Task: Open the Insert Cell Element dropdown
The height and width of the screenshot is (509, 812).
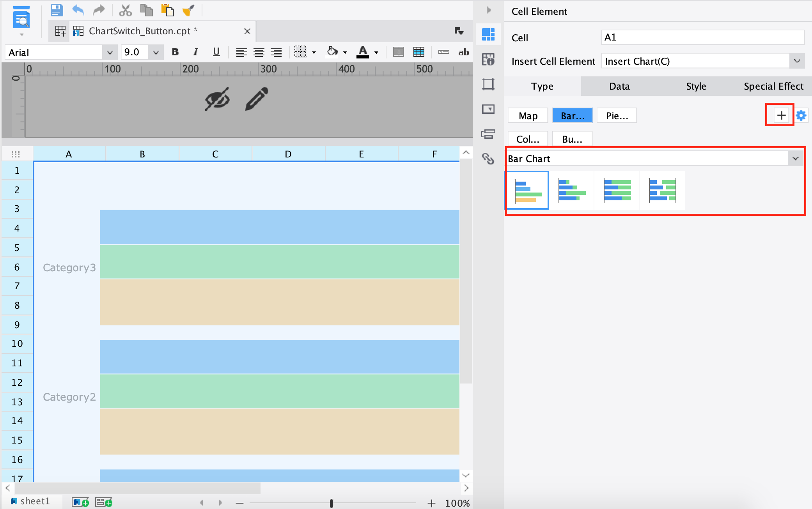Action: [x=796, y=61]
